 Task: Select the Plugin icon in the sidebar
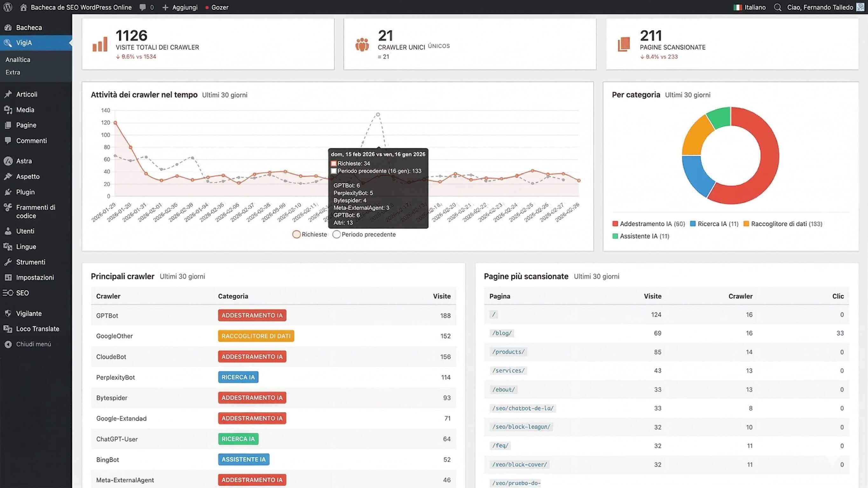tap(8, 192)
